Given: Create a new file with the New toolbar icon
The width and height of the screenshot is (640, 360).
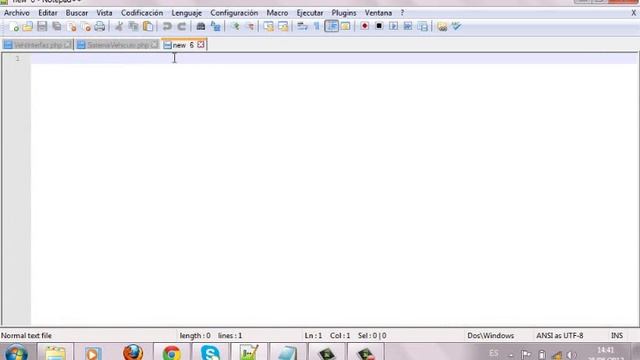Looking at the screenshot, I should pyautogui.click(x=13, y=27).
